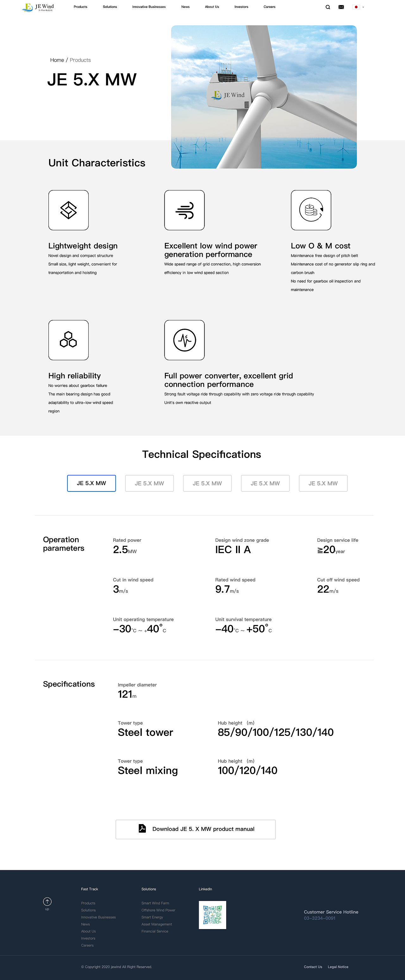The image size is (405, 980).
Task: Click the search magnifier icon in header
Action: tap(328, 7)
